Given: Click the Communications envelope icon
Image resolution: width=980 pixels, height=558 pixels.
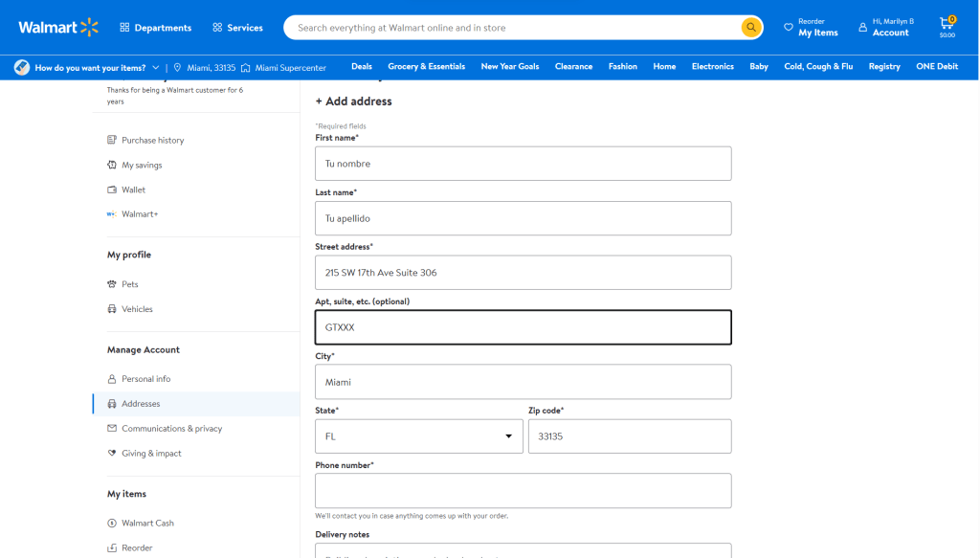Looking at the screenshot, I should click(x=112, y=428).
